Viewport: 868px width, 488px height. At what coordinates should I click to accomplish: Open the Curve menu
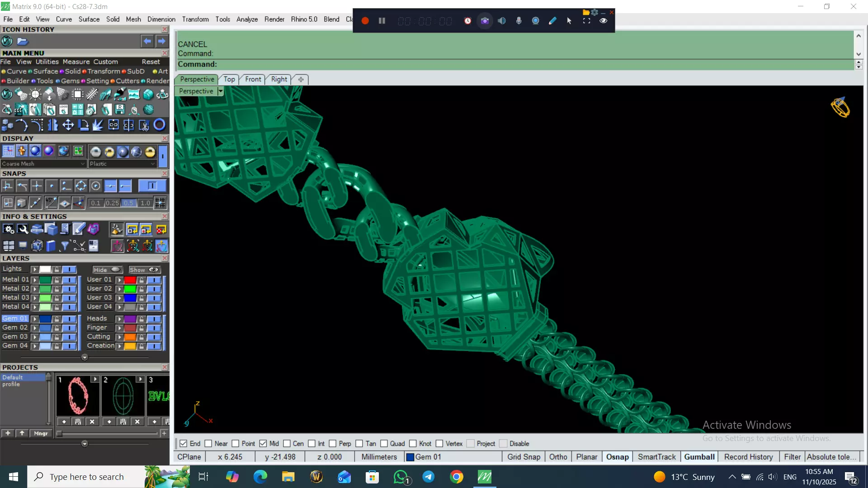(64, 19)
